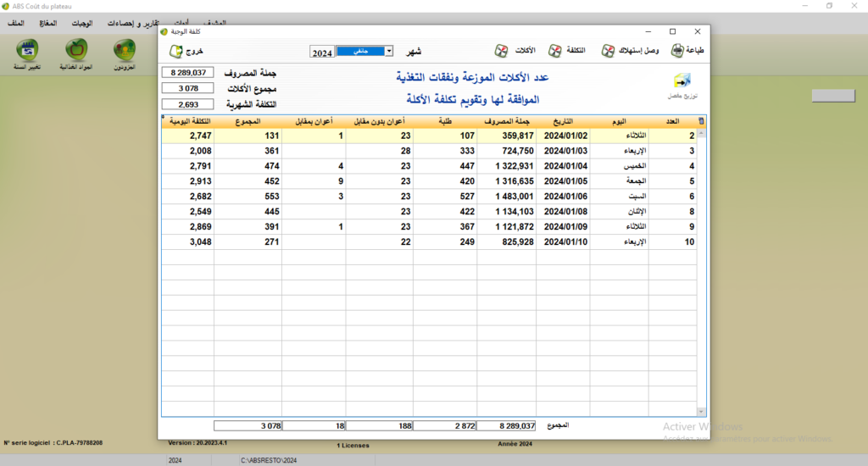
Task: Click the expense cell 724,750
Action: coord(507,151)
